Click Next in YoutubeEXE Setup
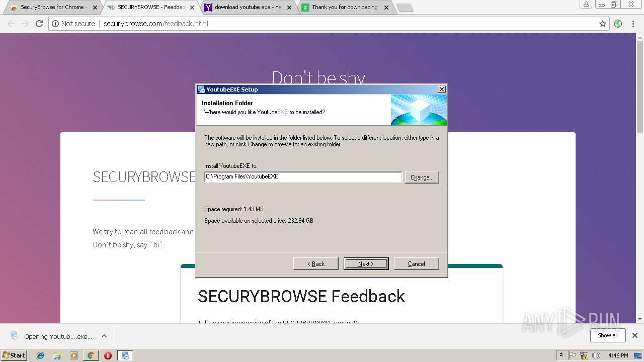This screenshot has width=644, height=362. pyautogui.click(x=366, y=264)
